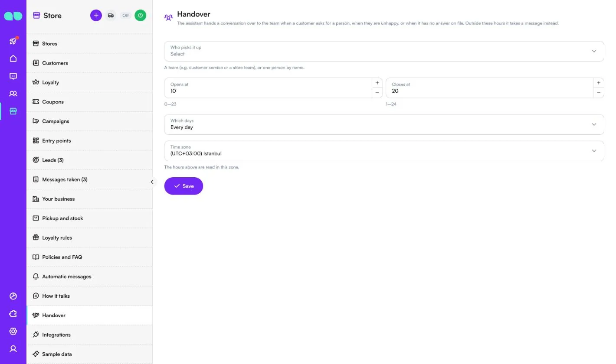Click the rocket icon in left rail
616x364 pixels.
tap(13, 41)
